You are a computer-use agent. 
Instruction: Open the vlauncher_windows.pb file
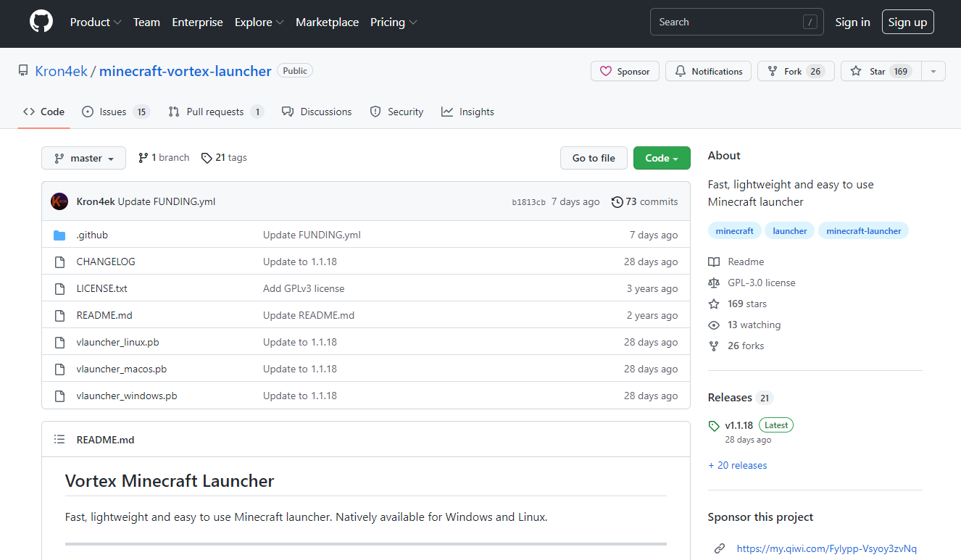(127, 396)
